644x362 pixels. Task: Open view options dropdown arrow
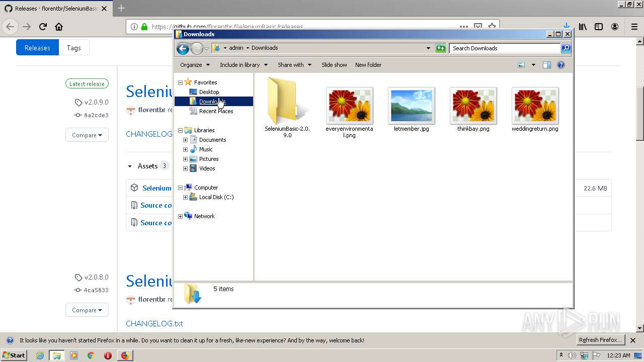pyautogui.click(x=533, y=65)
